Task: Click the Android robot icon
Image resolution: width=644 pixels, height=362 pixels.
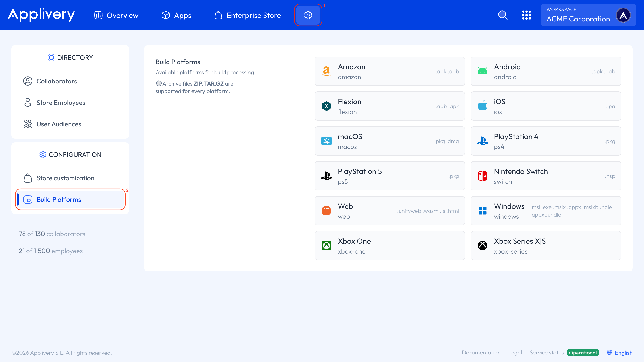Action: (x=482, y=71)
